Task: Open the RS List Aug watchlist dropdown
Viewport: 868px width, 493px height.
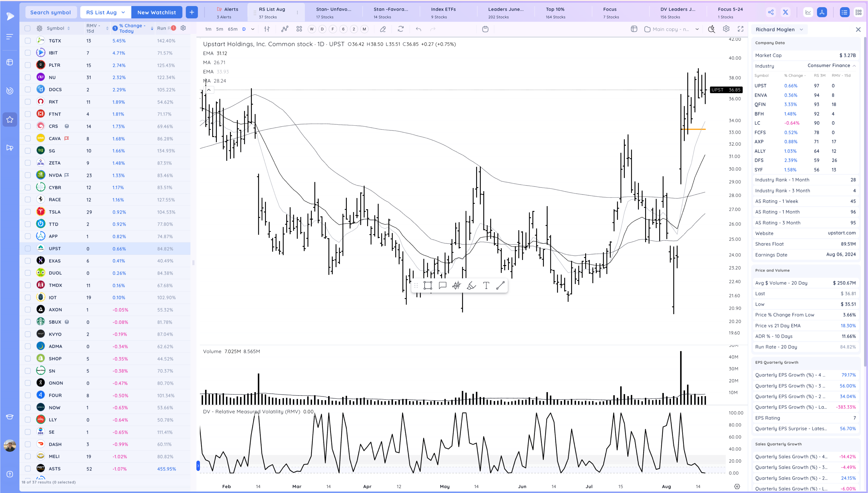Action: (x=105, y=13)
